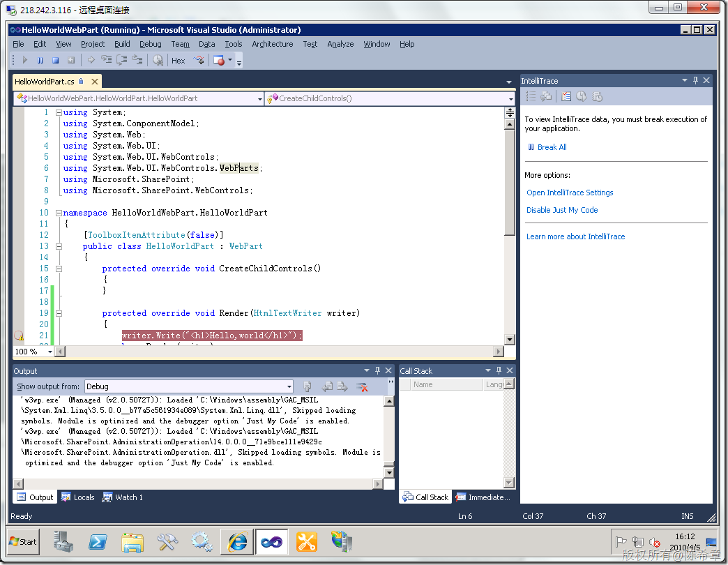The width and height of the screenshot is (728, 565).
Task: Open the Breakpoints window dropdown arrow
Action: (x=230, y=60)
